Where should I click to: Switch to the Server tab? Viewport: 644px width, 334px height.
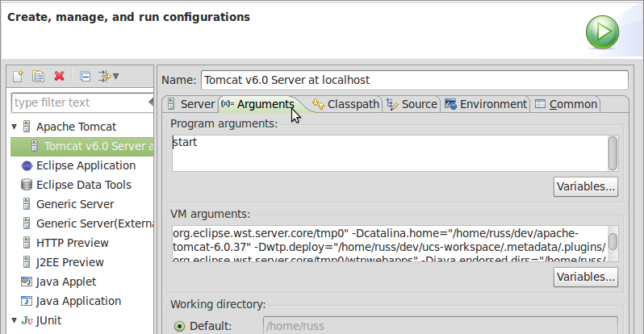click(x=190, y=104)
